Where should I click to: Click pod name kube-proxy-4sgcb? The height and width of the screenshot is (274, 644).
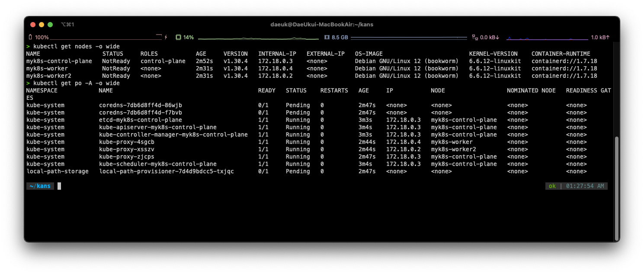127,142
